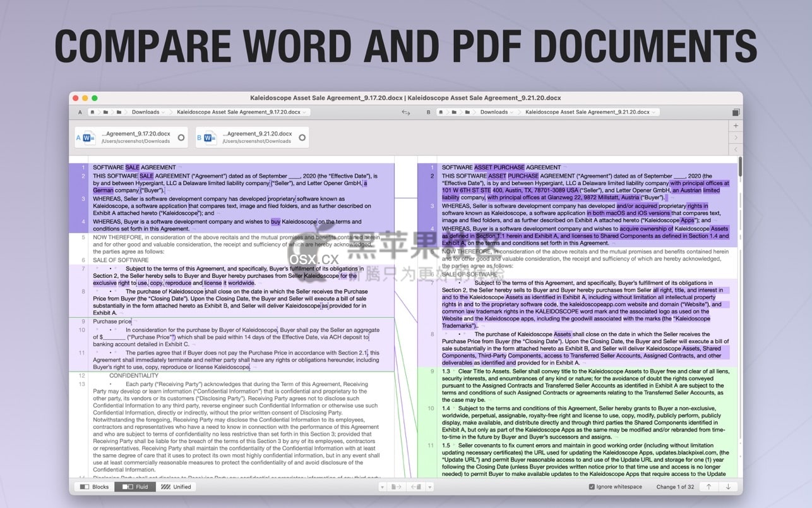This screenshot has width=812, height=508.
Task: Jump to the next change with the down arrow
Action: pos(727,487)
